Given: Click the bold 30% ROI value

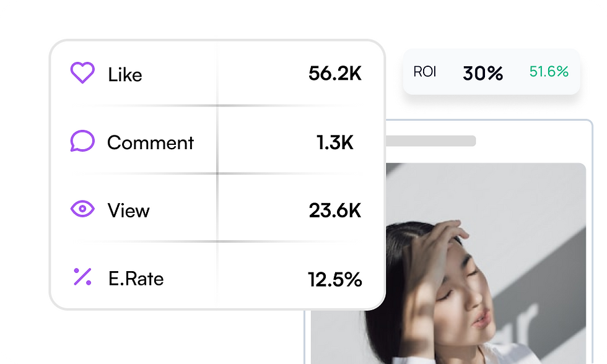Looking at the screenshot, I should coord(483,74).
